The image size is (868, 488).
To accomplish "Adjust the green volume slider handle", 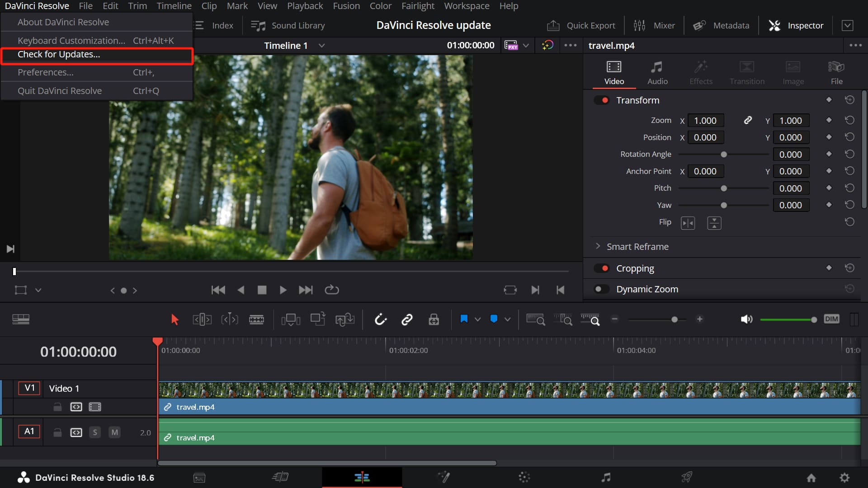I will click(814, 319).
